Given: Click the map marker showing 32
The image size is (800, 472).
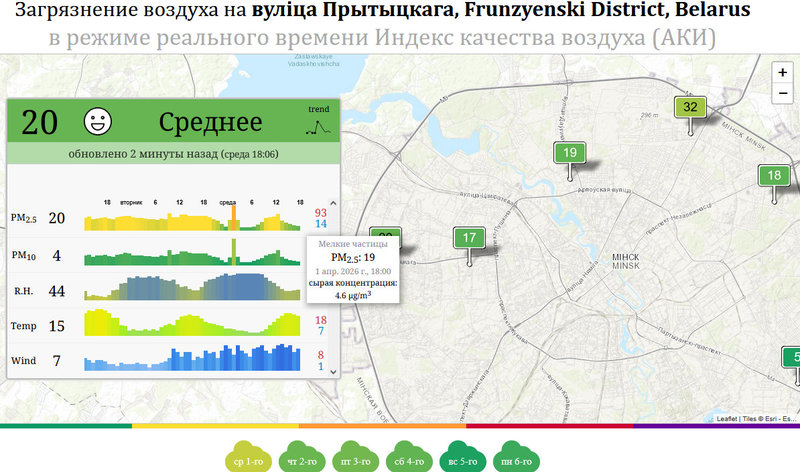Looking at the screenshot, I should (689, 107).
